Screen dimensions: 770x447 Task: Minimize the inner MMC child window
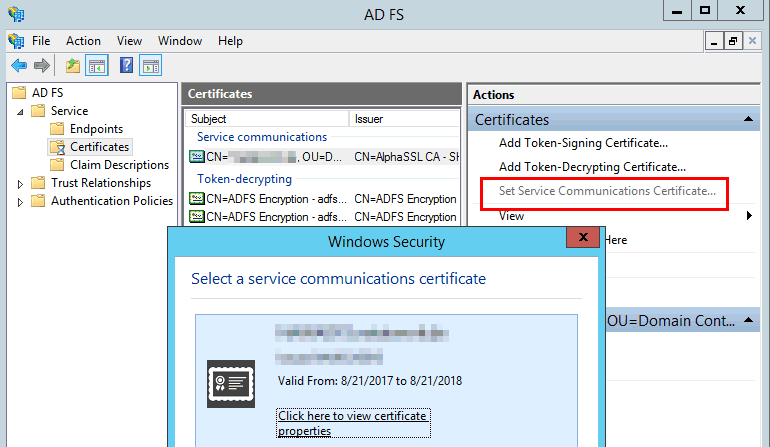pyautogui.click(x=714, y=41)
